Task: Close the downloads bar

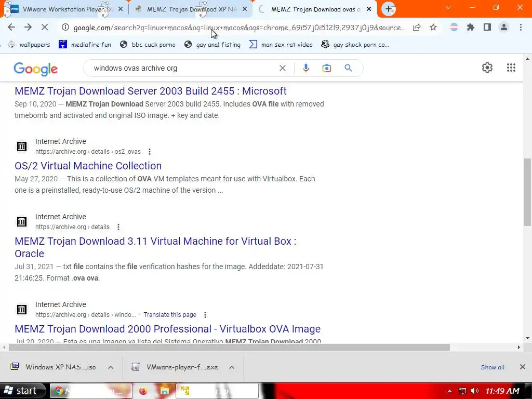Action: 523,367
